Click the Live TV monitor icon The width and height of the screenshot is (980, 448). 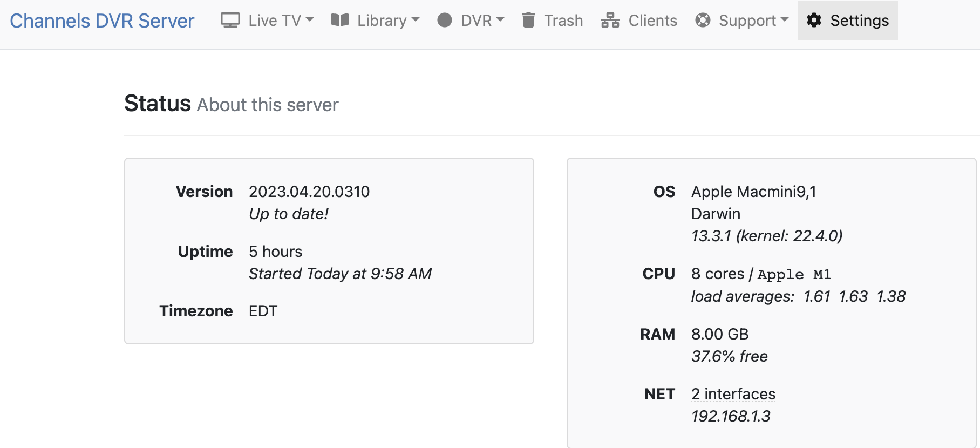230,21
